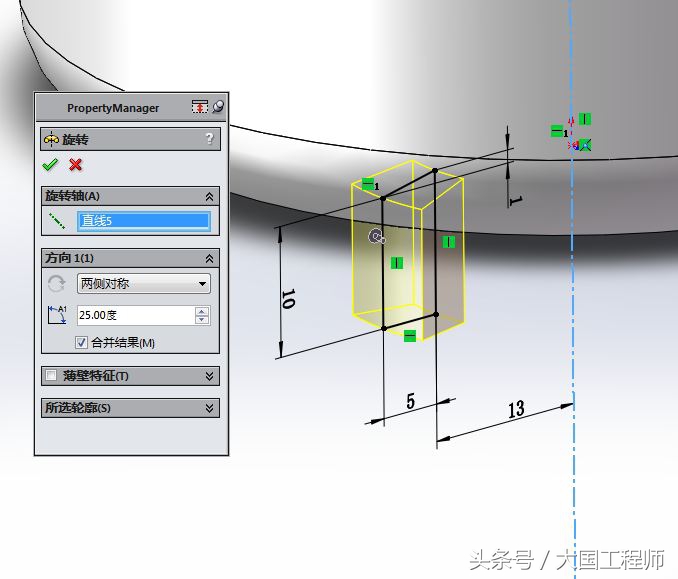678x579 pixels.
Task: Click the A1 angle icon
Action: click(57, 315)
